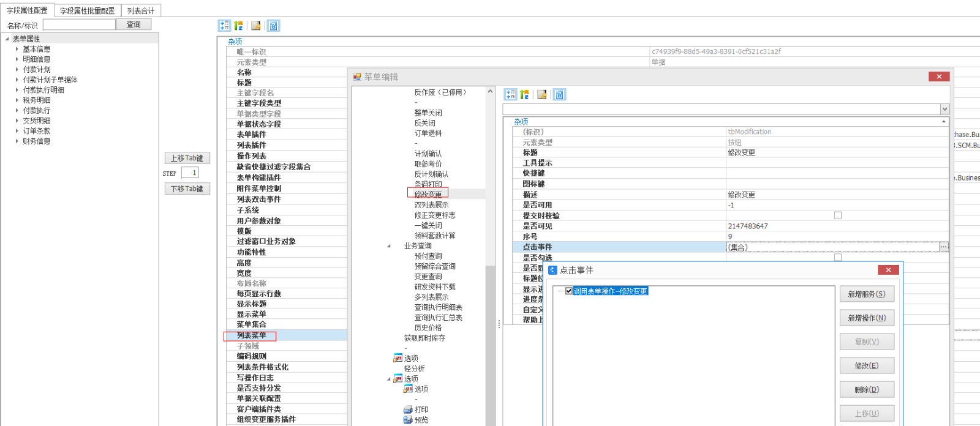Click categorized view icon in main property toolbar
The width and height of the screenshot is (980, 426).
click(224, 26)
